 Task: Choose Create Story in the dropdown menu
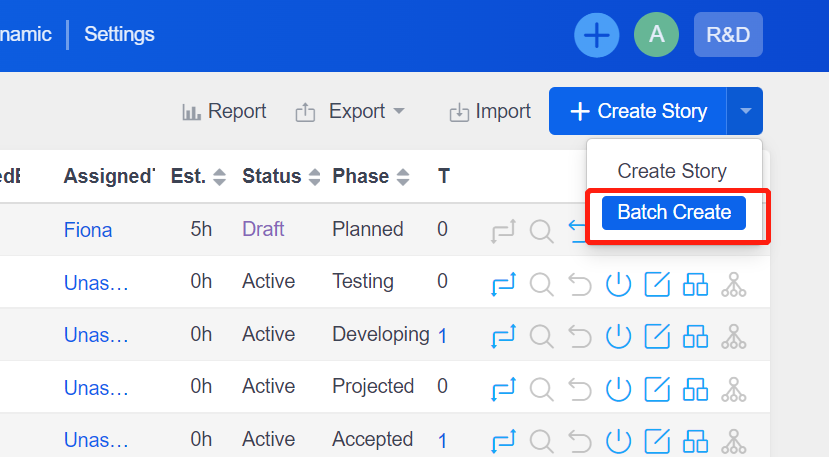click(672, 171)
